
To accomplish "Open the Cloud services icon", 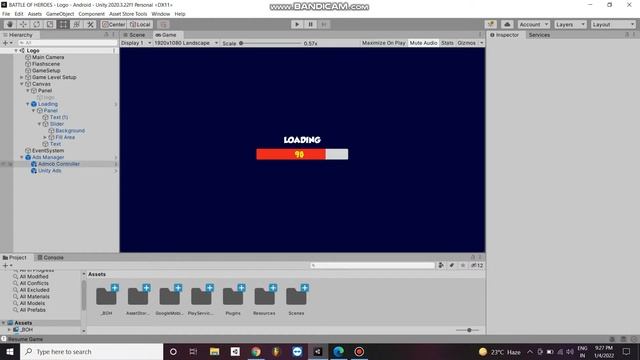I will [x=507, y=24].
